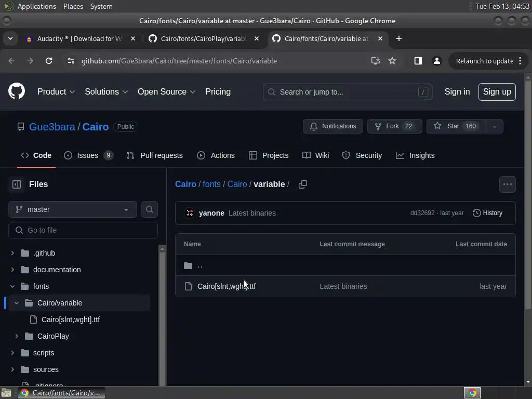Fork the repository
The width and height of the screenshot is (532, 399).
(395, 126)
